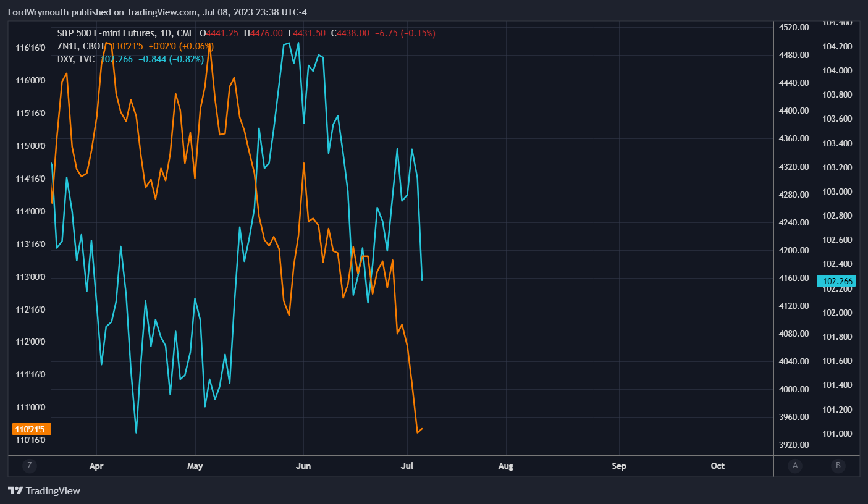Click the 3920.00 price axis value
The width and height of the screenshot is (868, 504).
point(794,445)
